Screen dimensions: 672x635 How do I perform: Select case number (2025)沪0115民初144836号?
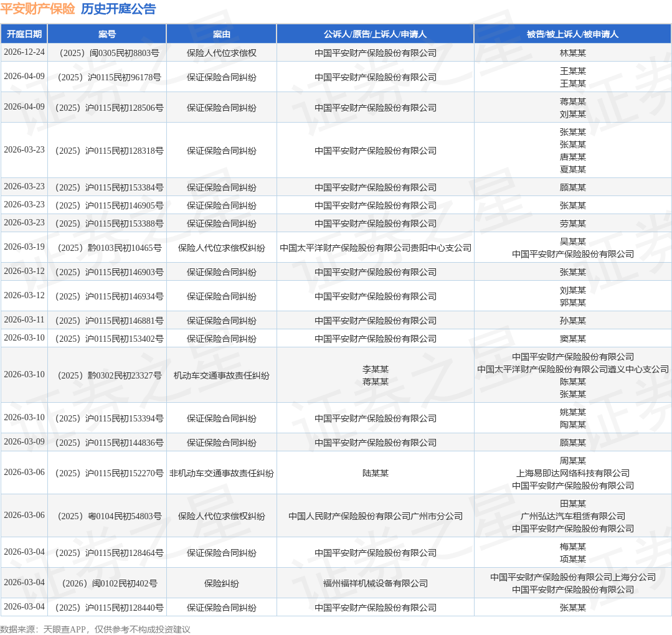pyautogui.click(x=107, y=443)
